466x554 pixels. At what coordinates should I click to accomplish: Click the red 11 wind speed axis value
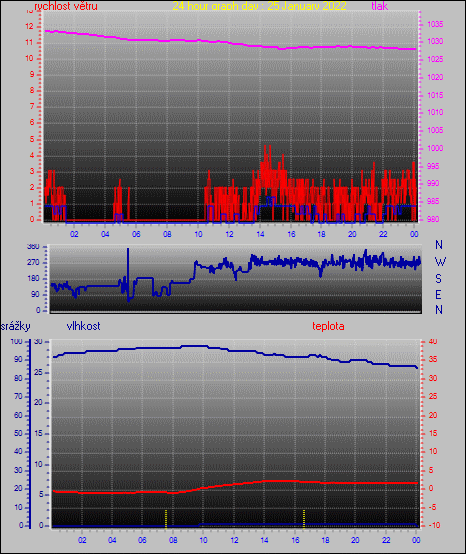(29, 42)
